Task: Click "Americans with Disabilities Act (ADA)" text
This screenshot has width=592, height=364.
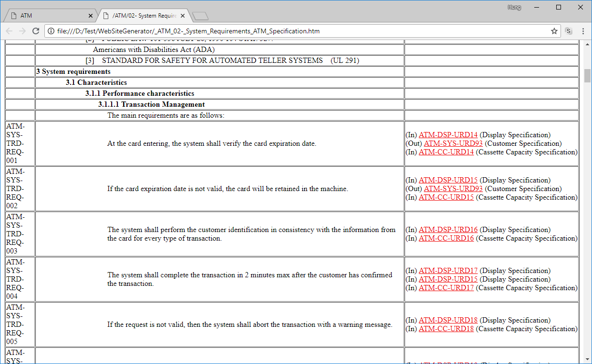Action: point(154,50)
